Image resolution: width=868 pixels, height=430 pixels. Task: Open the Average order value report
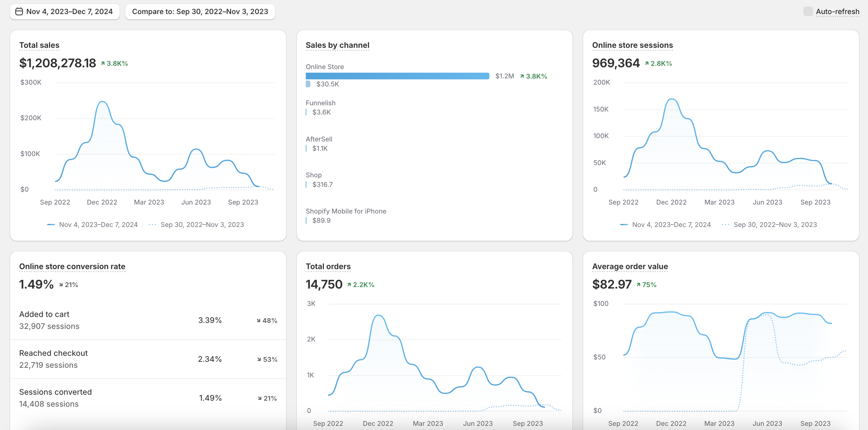pyautogui.click(x=629, y=266)
